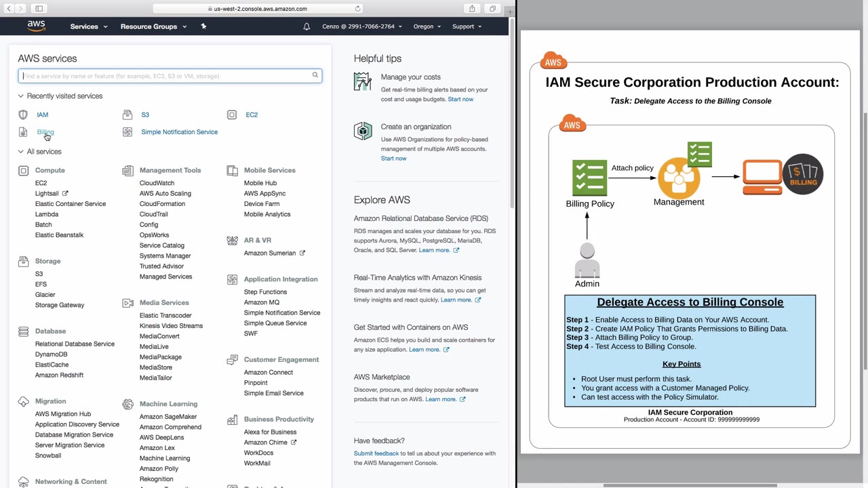
Task: Open the Services dropdown menu
Action: (x=89, y=26)
